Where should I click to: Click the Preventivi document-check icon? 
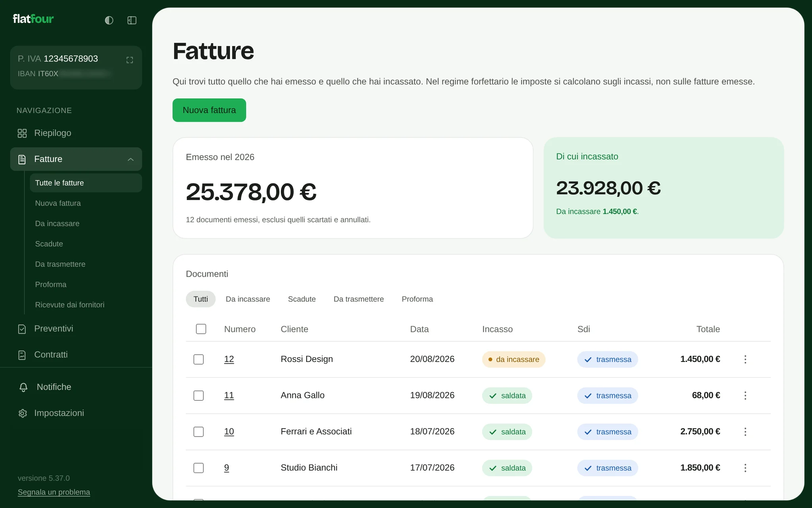click(x=22, y=329)
